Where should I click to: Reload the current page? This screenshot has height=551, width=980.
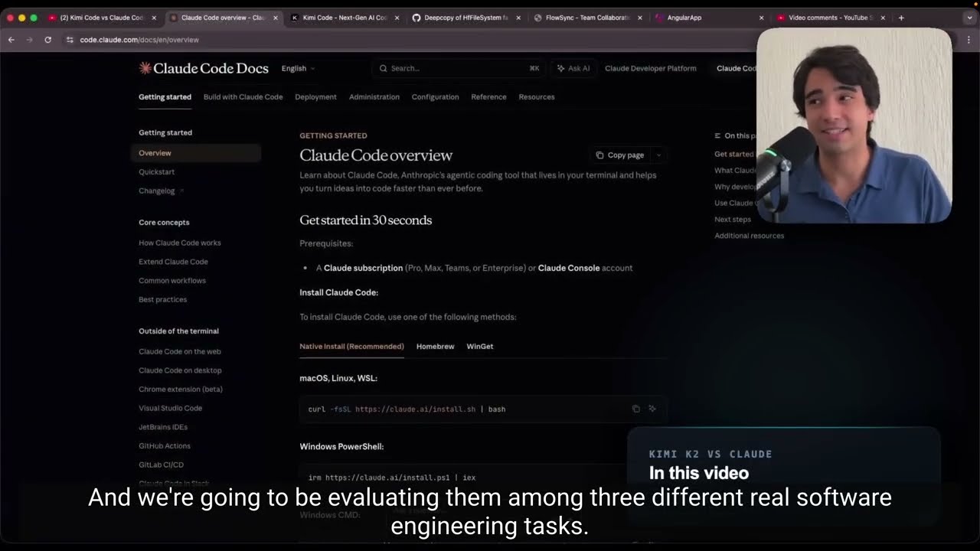point(47,40)
